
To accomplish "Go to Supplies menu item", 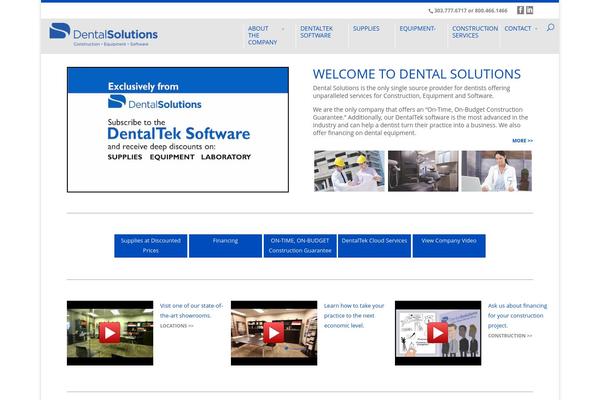I will point(366,29).
